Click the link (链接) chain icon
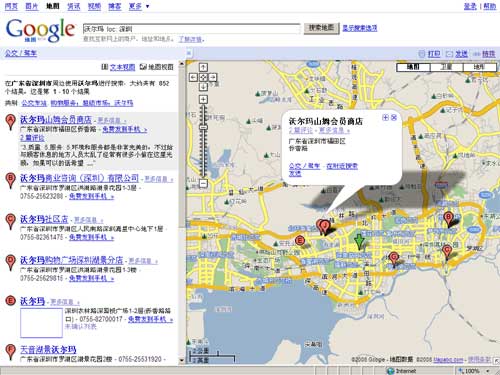The image size is (500, 375). (476, 54)
